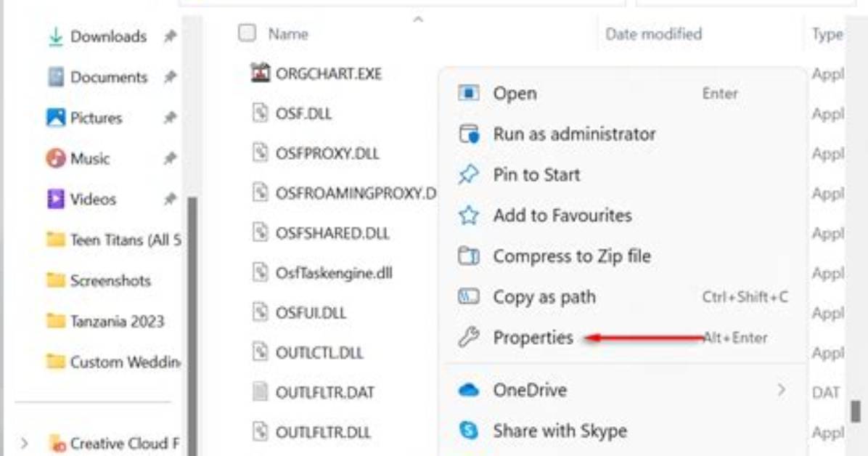Click the Run as administrator shield icon
Image resolution: width=868 pixels, height=456 pixels.
(x=468, y=134)
